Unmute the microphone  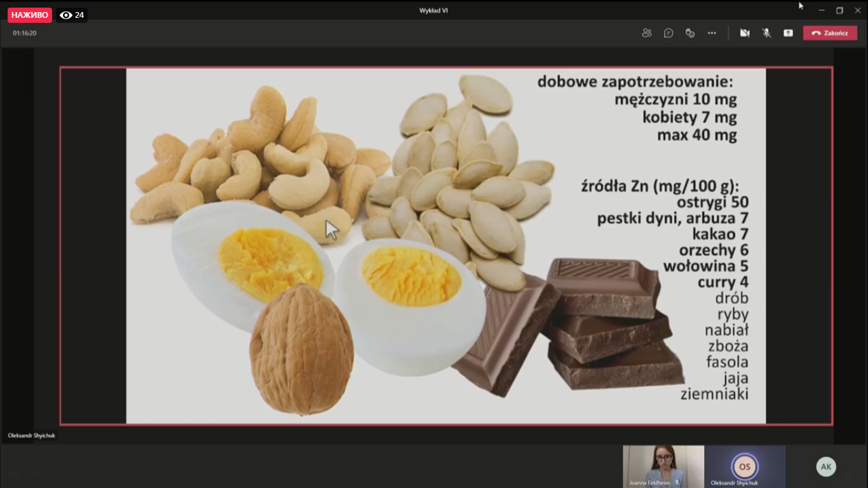[766, 33]
